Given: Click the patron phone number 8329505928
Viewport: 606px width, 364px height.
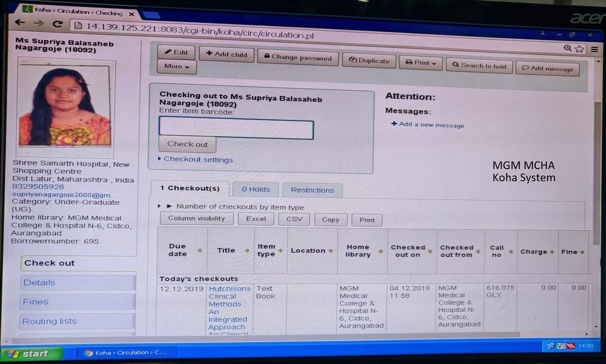Looking at the screenshot, I should pyautogui.click(x=38, y=187).
